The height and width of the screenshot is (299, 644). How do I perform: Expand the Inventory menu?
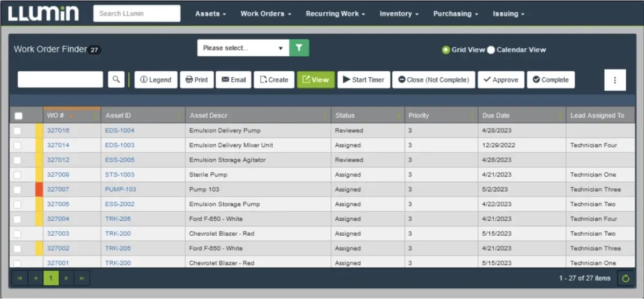pyautogui.click(x=399, y=13)
